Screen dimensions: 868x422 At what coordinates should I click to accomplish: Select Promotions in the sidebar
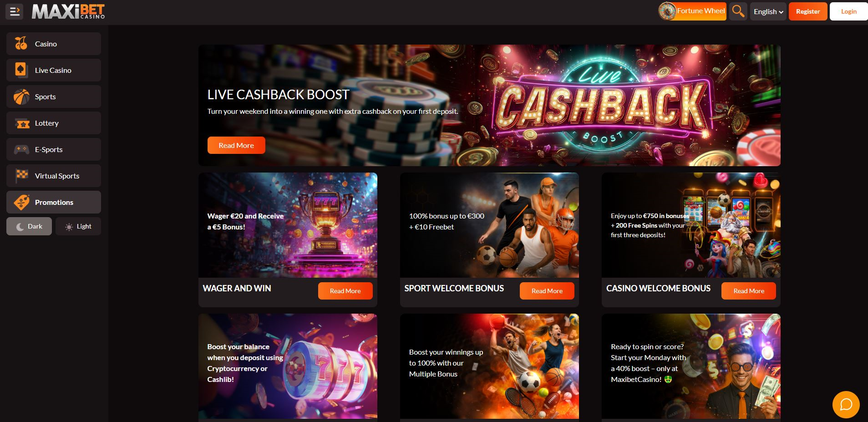pos(54,202)
